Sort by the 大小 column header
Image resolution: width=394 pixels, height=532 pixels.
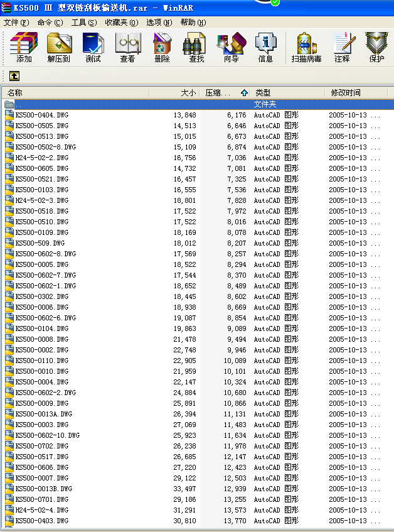click(174, 92)
